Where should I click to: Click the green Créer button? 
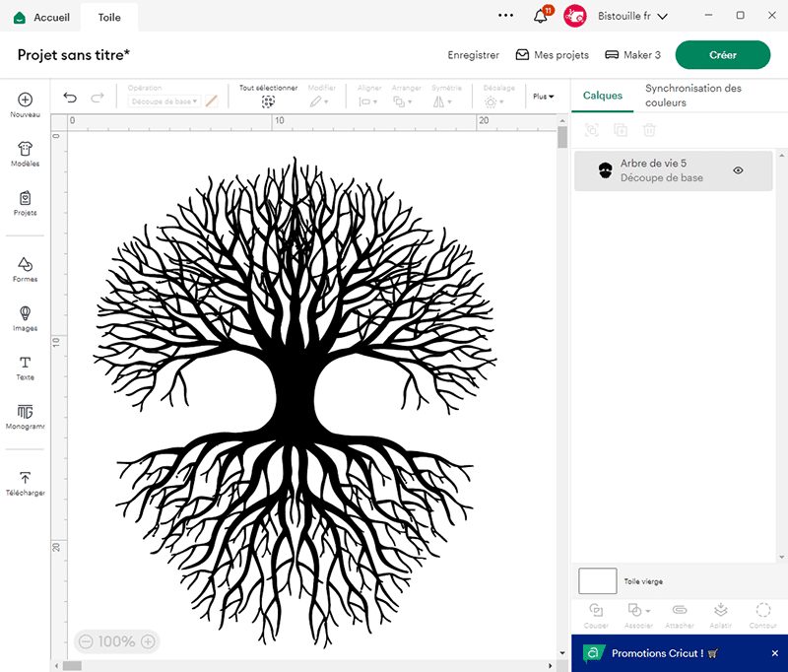pos(723,55)
